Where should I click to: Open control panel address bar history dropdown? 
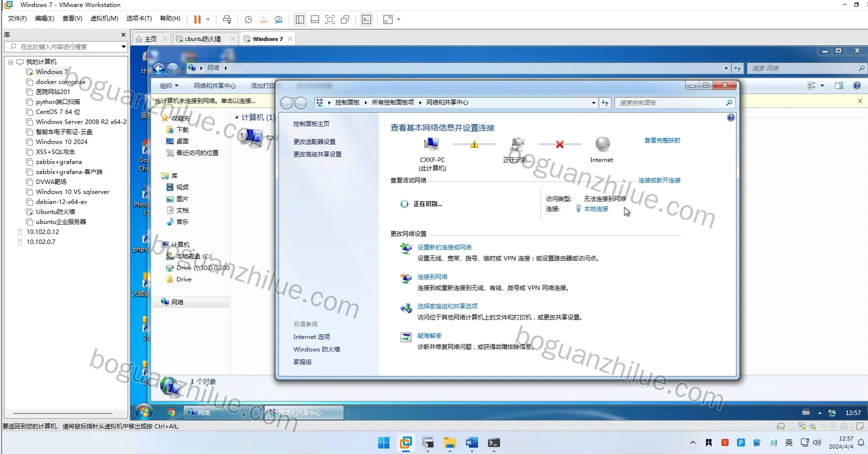point(593,102)
